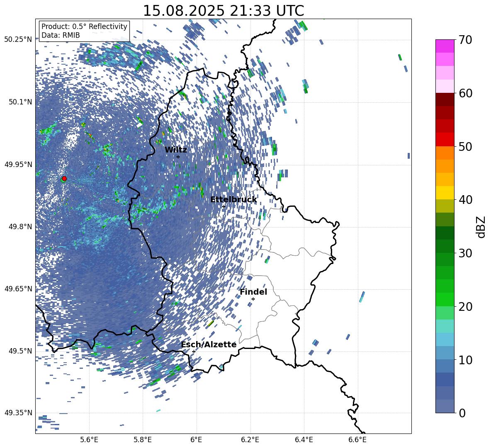Click the 60 colorbar tick value
491x448 pixels.
[x=465, y=93]
